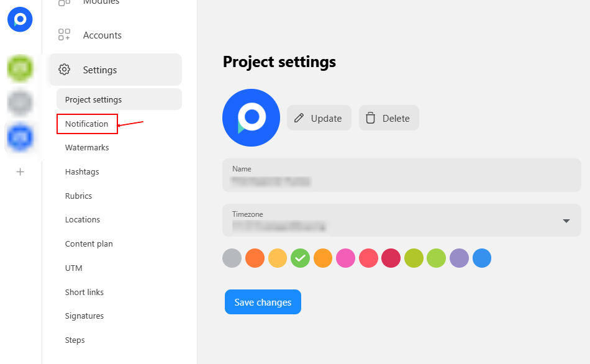Click the blue app logo at top left
This screenshot has height=364, width=590.
click(20, 19)
